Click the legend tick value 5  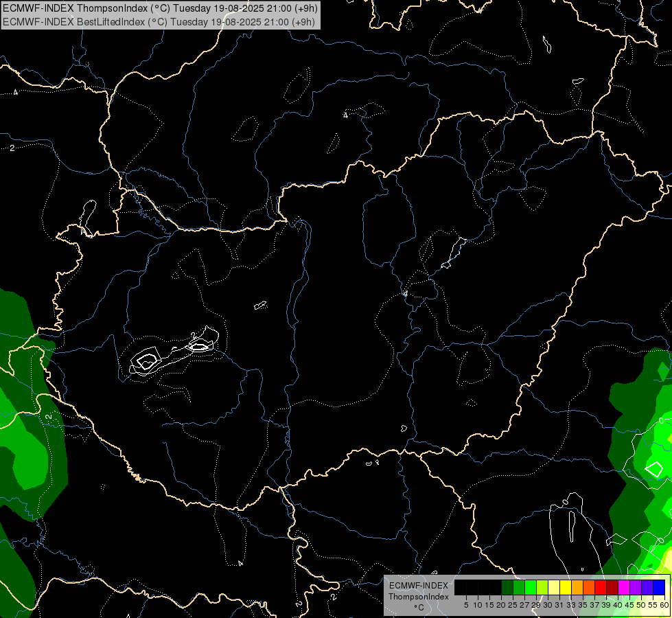click(466, 605)
